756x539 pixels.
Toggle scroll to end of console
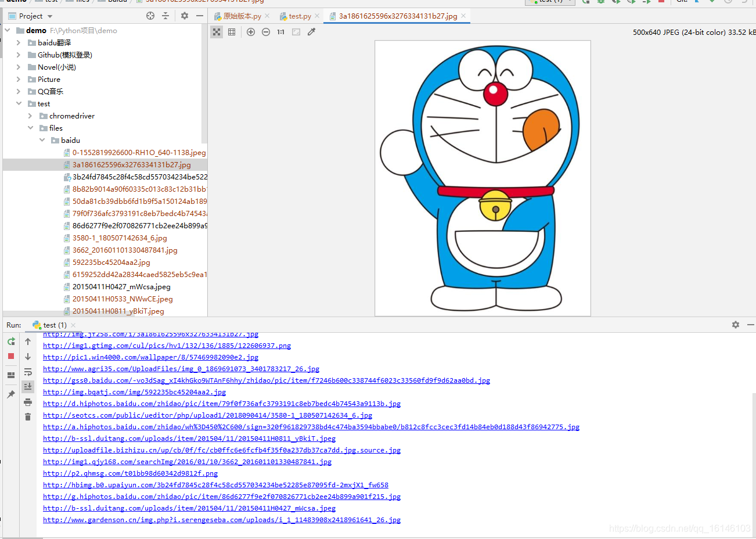(28, 386)
